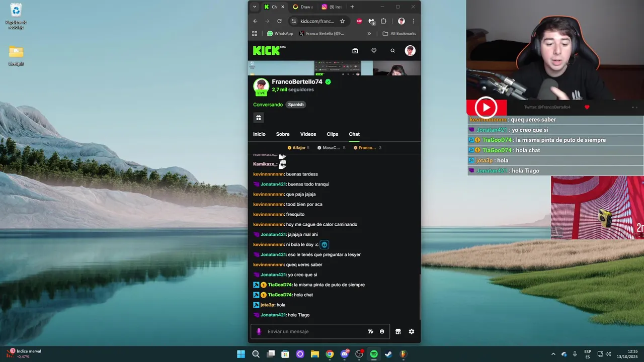
Task: Open the All Bookmarks folder
Action: pyautogui.click(x=399, y=34)
